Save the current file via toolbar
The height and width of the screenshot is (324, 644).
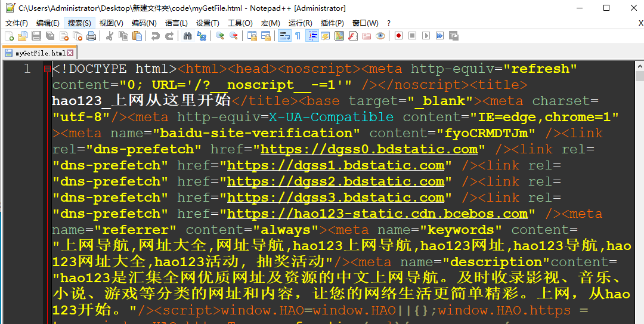36,36
